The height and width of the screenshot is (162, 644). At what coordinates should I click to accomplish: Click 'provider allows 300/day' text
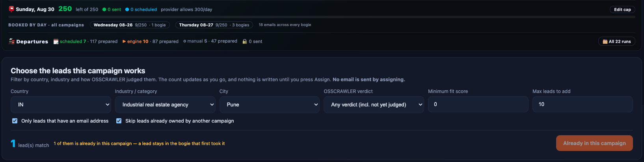click(x=186, y=9)
